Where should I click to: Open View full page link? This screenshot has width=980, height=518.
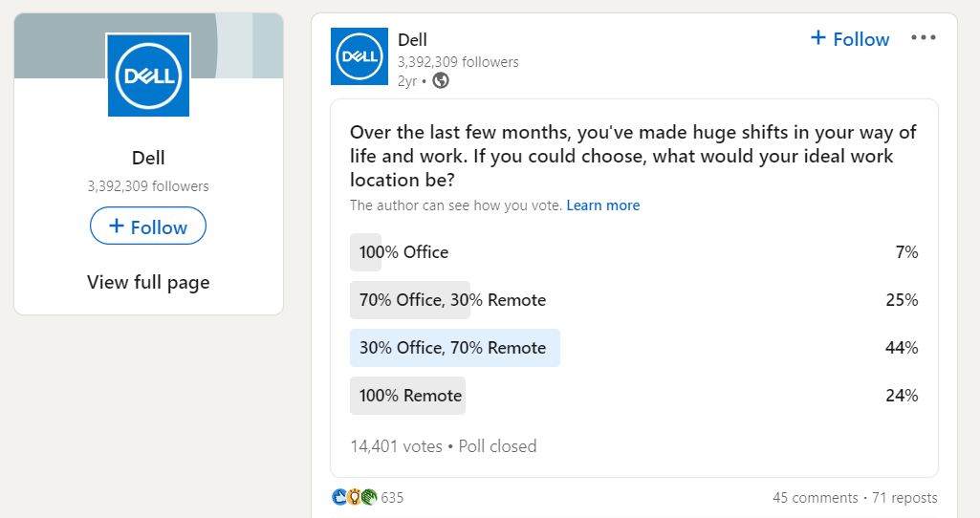pyautogui.click(x=148, y=282)
